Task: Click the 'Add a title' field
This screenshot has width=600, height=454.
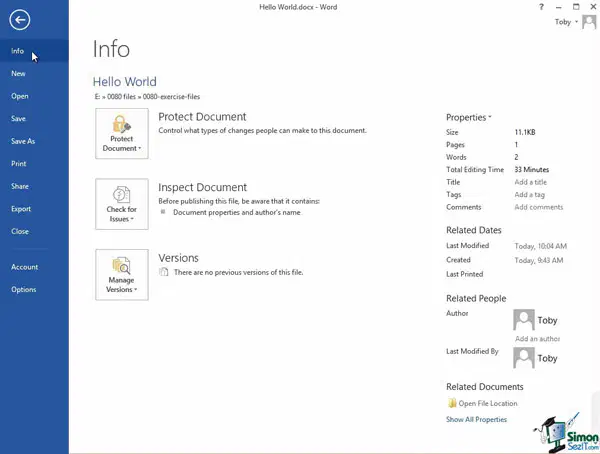Action: (x=531, y=182)
